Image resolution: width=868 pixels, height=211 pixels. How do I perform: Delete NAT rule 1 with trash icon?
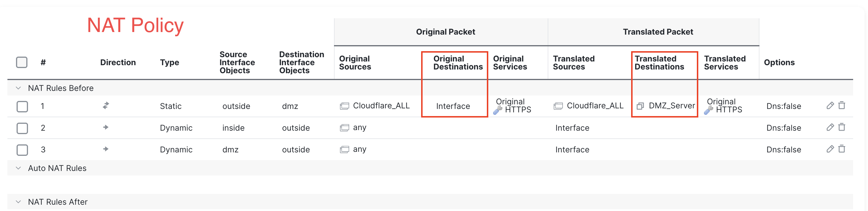(x=841, y=105)
